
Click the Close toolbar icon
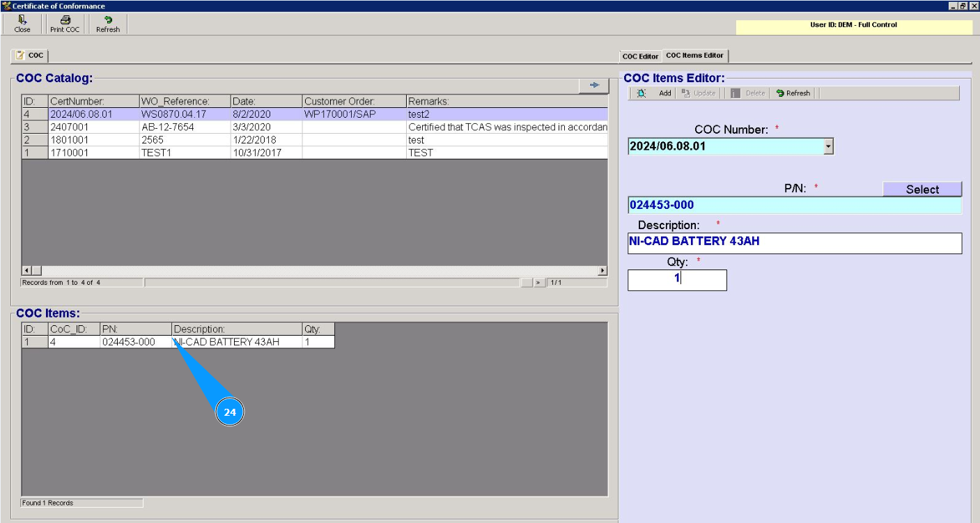[22, 21]
